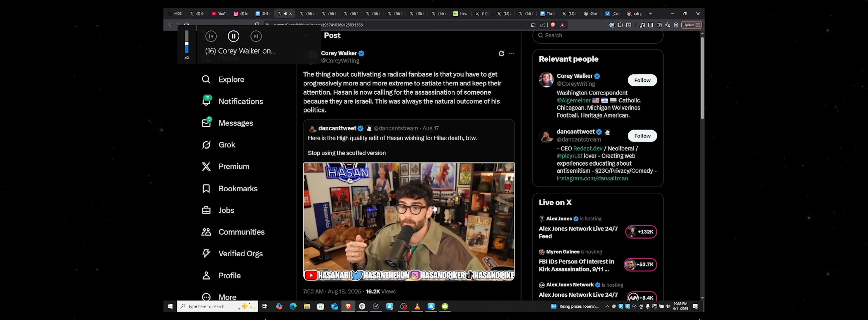Click the Grok explain icon on the post

pyautogui.click(x=501, y=53)
